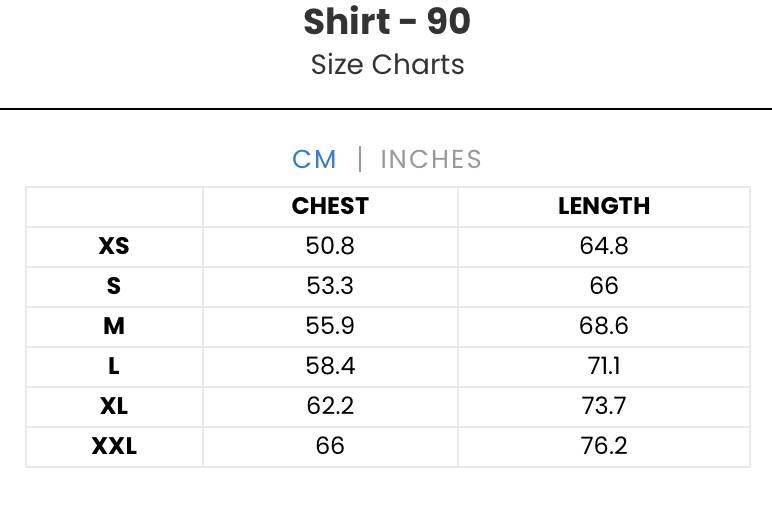Select the L size row label
The height and width of the screenshot is (527, 772).
tap(114, 366)
